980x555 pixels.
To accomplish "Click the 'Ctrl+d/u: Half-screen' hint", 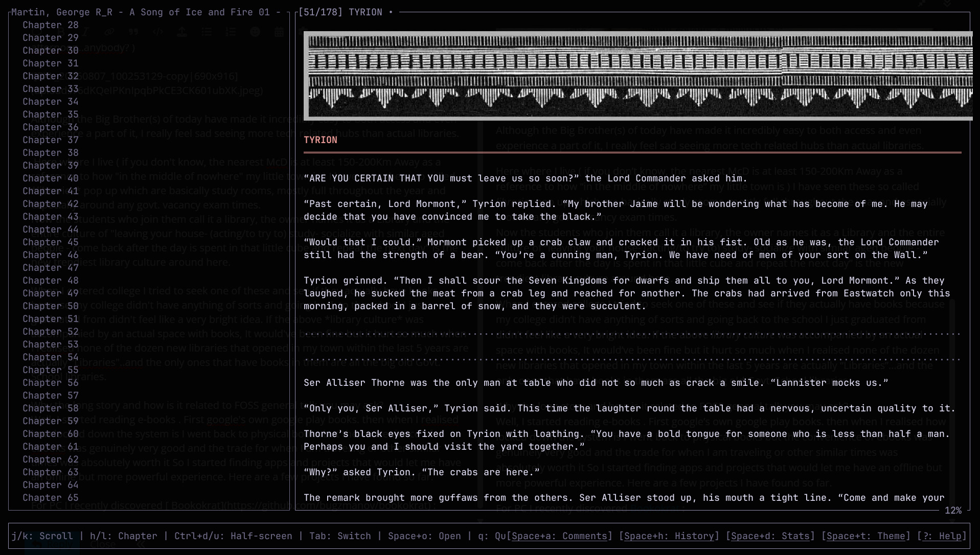I will tap(233, 536).
